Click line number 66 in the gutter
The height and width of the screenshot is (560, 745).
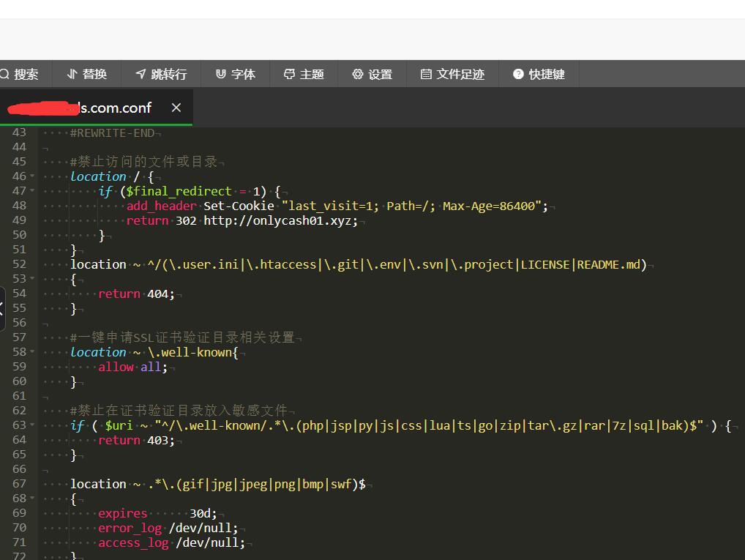pyautogui.click(x=19, y=468)
